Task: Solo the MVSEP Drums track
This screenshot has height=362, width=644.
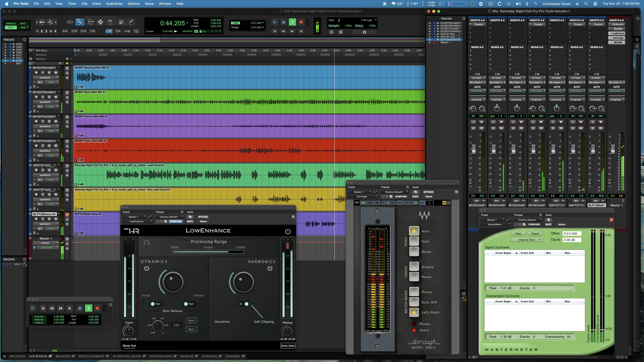Action: tap(49, 121)
